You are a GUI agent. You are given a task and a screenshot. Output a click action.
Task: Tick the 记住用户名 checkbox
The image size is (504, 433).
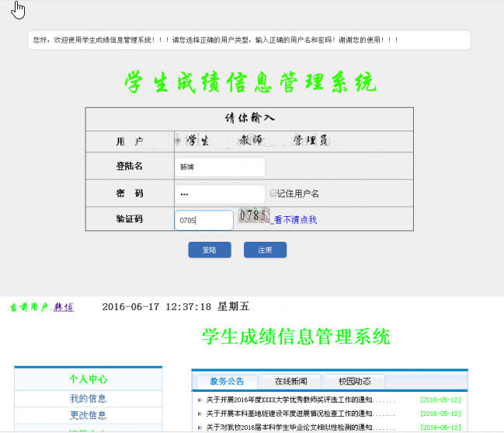pyautogui.click(x=273, y=193)
